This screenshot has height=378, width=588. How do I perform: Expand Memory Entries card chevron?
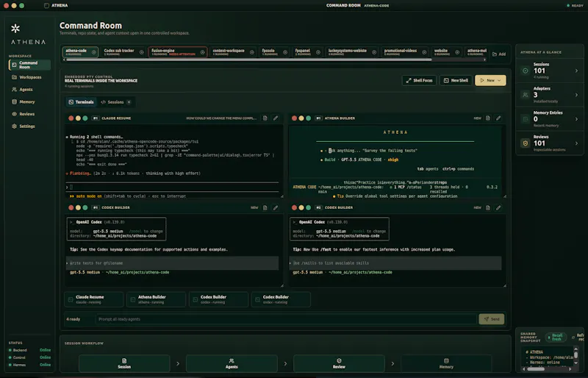click(576, 119)
